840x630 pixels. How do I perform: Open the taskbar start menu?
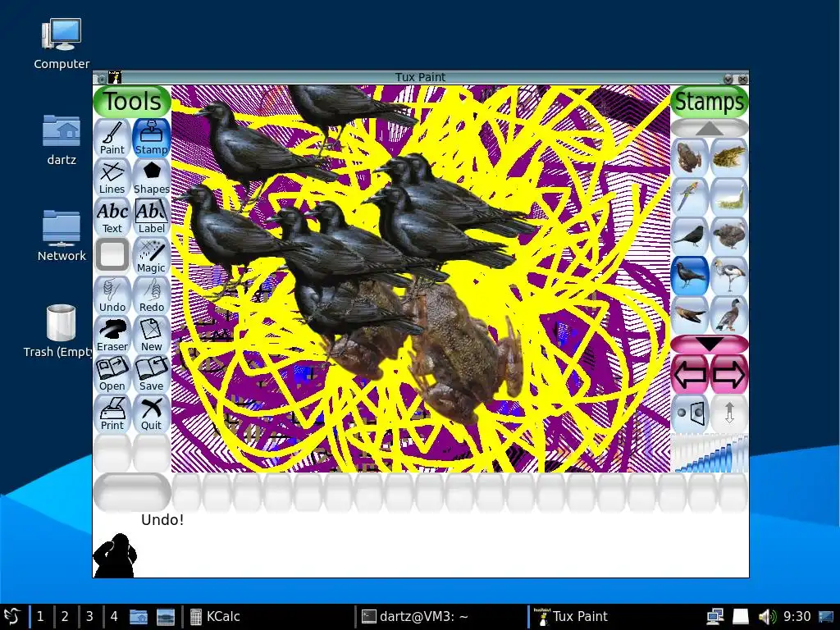11,617
